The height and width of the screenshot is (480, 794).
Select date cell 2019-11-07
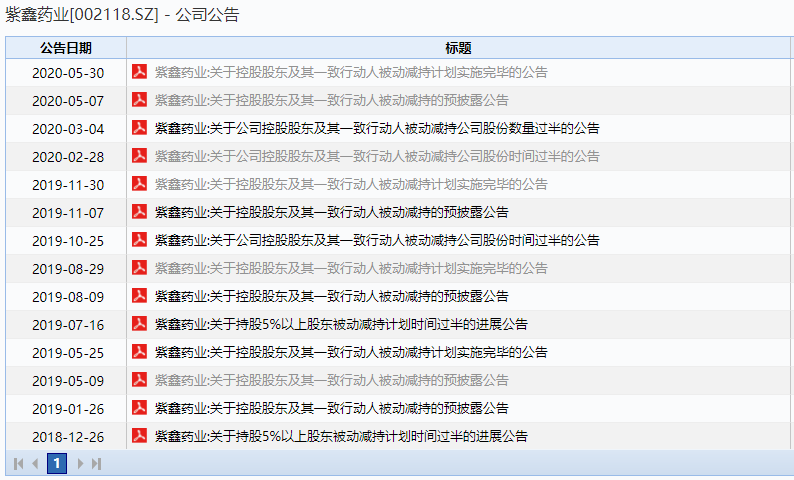68,213
